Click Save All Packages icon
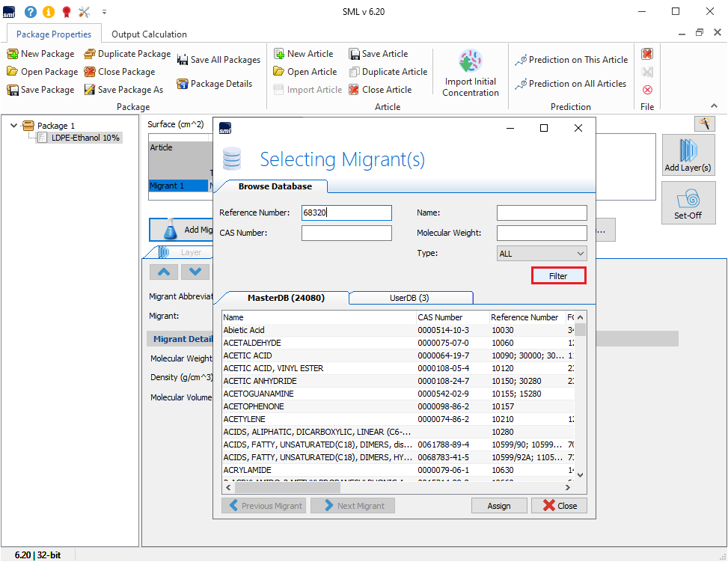728x562 pixels. click(x=183, y=60)
